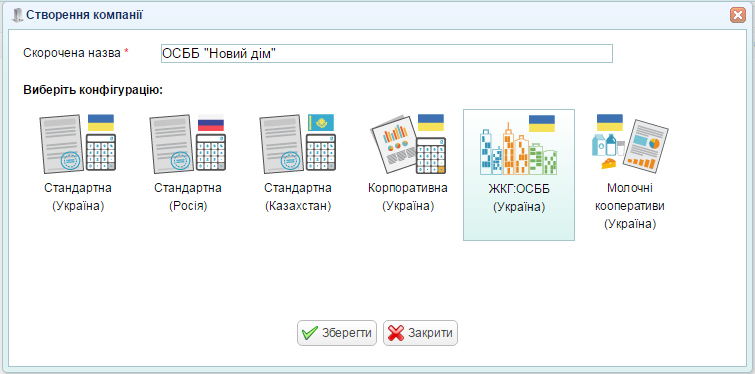Choose the Молочні кооперативи configuration icon
The height and width of the screenshot is (374, 755).
630,144
